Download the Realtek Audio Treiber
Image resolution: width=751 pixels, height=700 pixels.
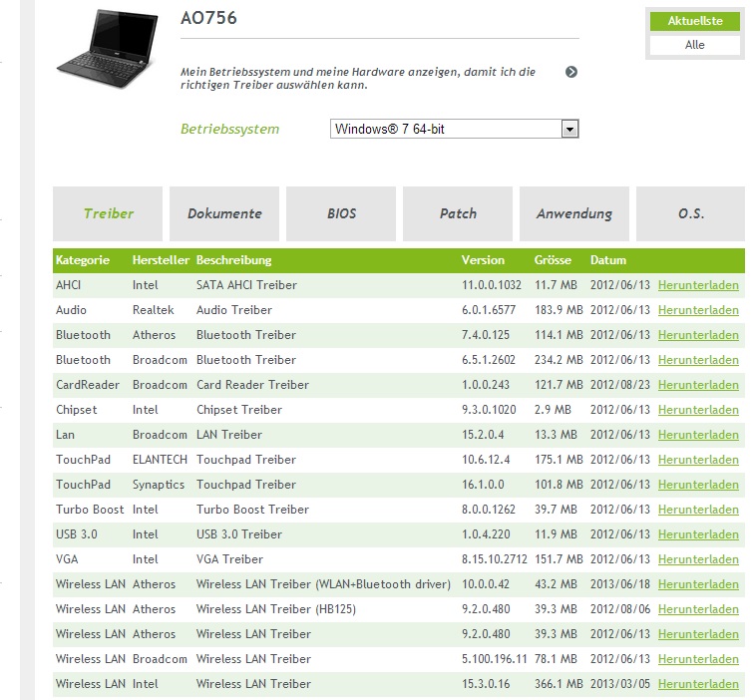pos(698,310)
